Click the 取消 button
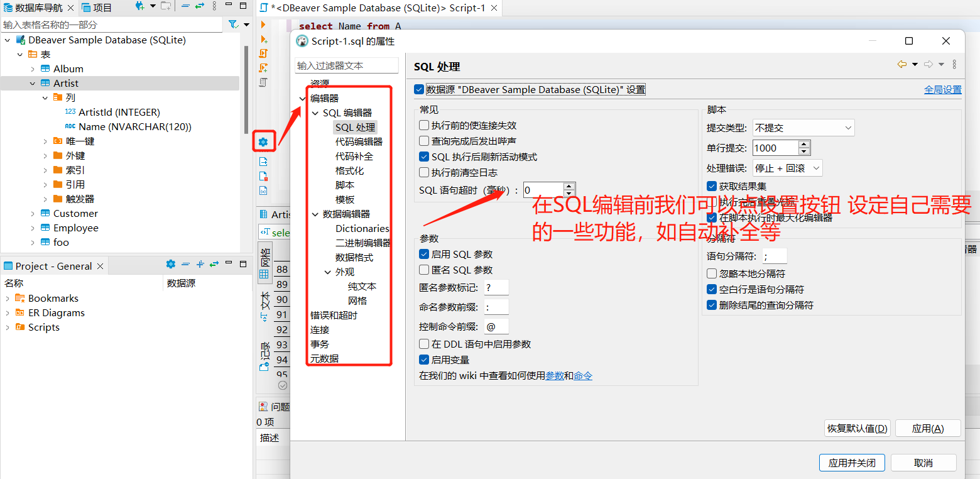Viewport: 980px width, 479px height. 923,463
